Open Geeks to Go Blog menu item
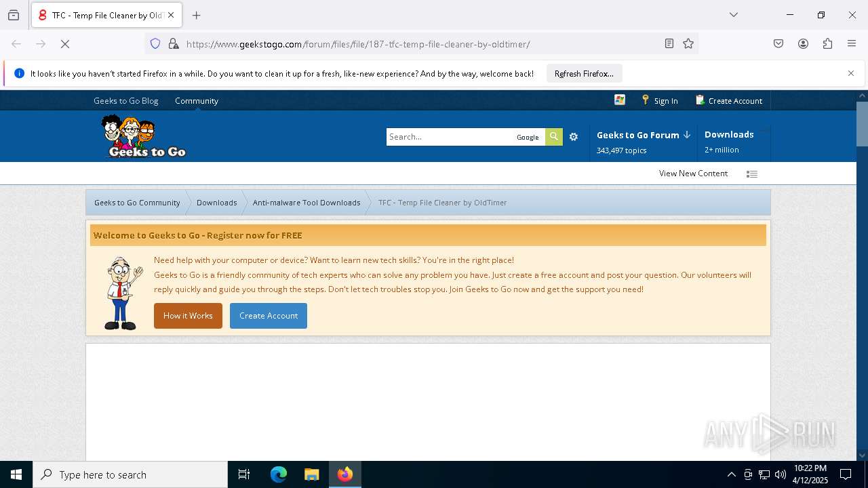Image resolution: width=868 pixels, height=488 pixels. coord(126,100)
